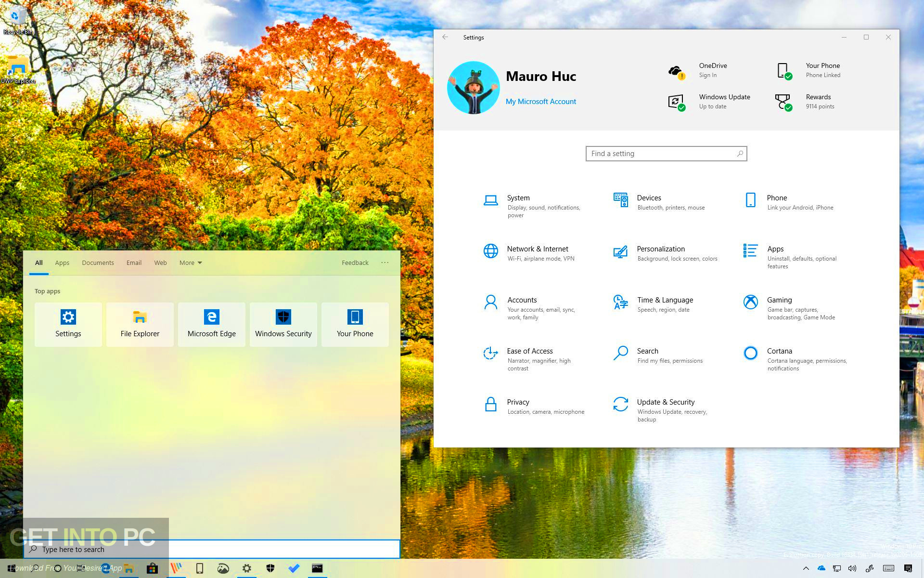Click the Find a setting search box
The image size is (924, 578).
pos(666,154)
